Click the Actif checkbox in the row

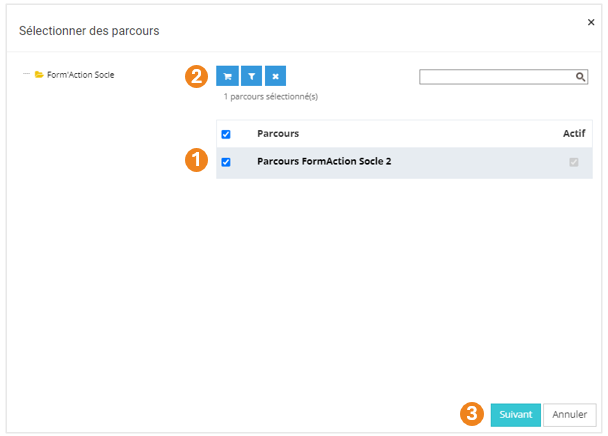pyautogui.click(x=574, y=162)
